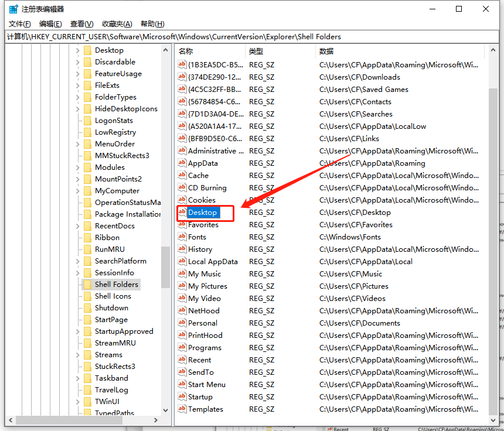The height and width of the screenshot is (431, 504).
Task: Click the ab icon next to Recent value
Action: [x=182, y=360]
